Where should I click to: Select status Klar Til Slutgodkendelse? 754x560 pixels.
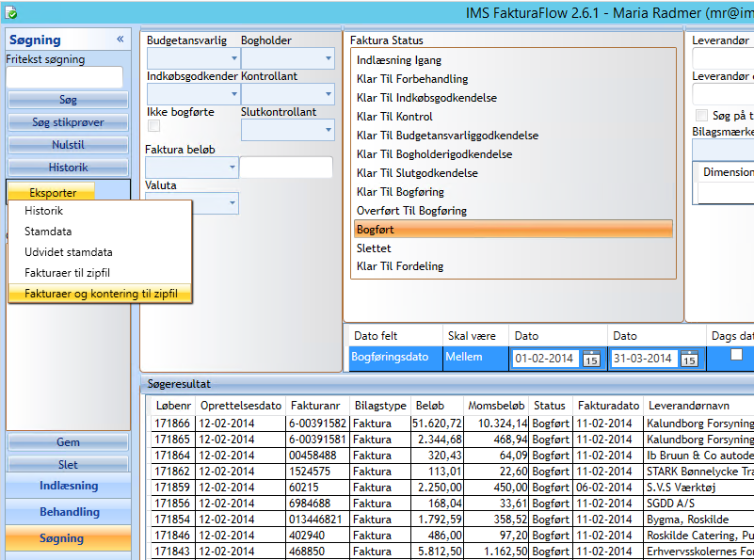[x=513, y=172]
